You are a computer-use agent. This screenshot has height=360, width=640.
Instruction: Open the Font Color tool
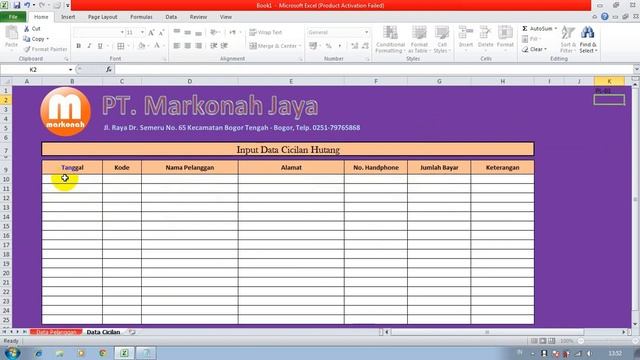[157, 46]
